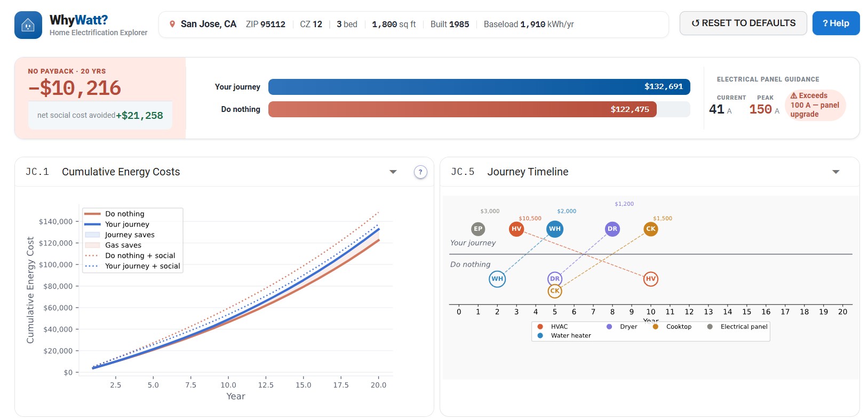Expand the Journey Timeline panel dropdown

[x=836, y=172]
